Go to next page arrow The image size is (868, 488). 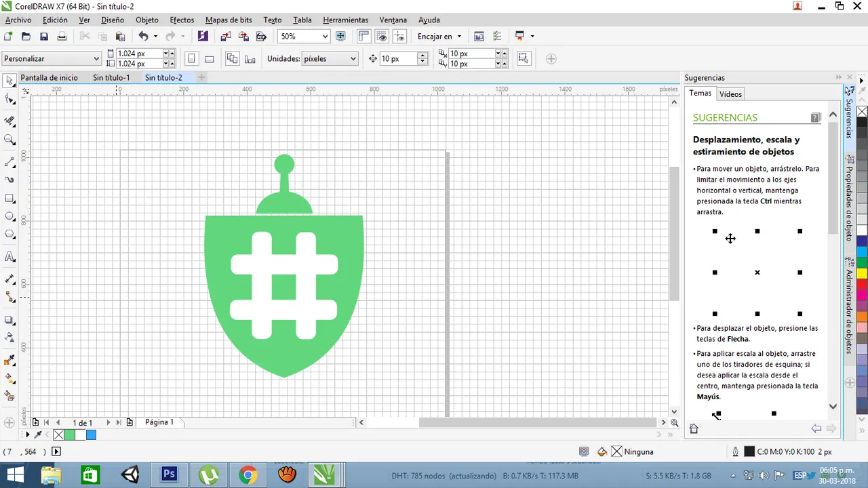coord(108,422)
